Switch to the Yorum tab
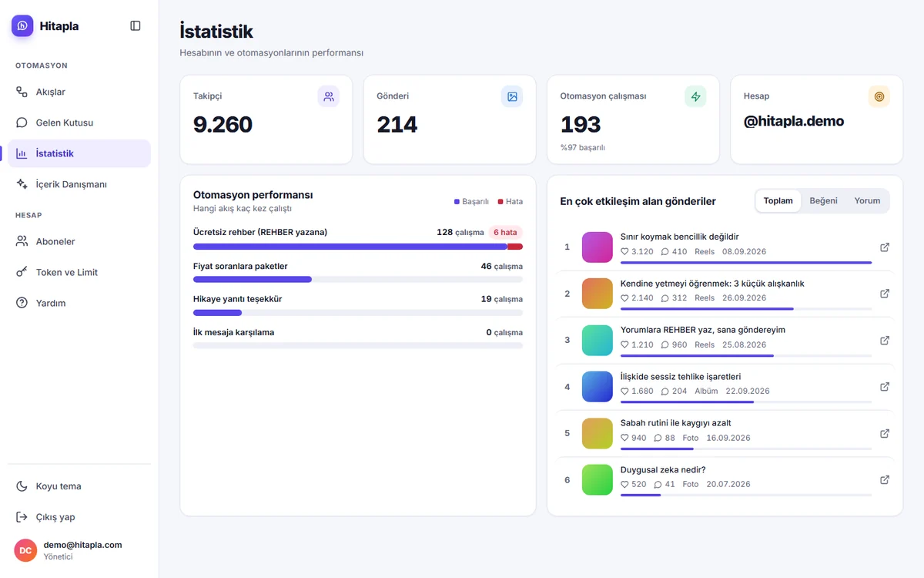924x578 pixels. coord(867,201)
